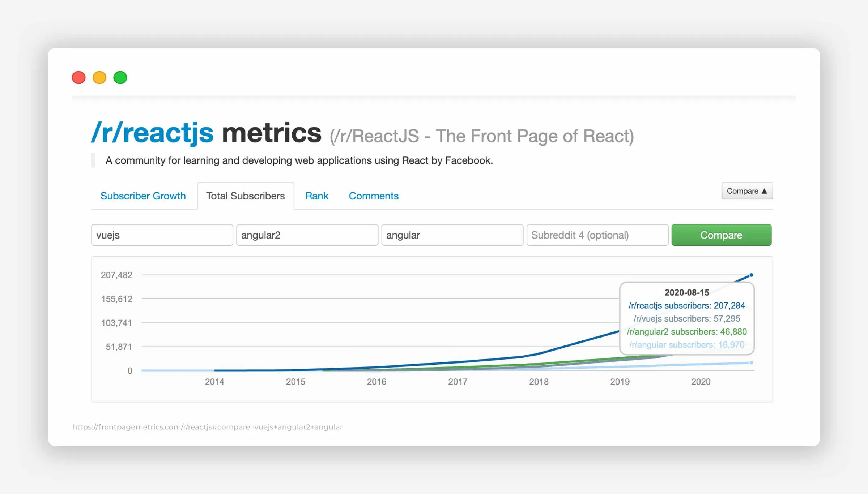Click the word metrics in the heading
Screen dimensions: 868x494
(272, 133)
